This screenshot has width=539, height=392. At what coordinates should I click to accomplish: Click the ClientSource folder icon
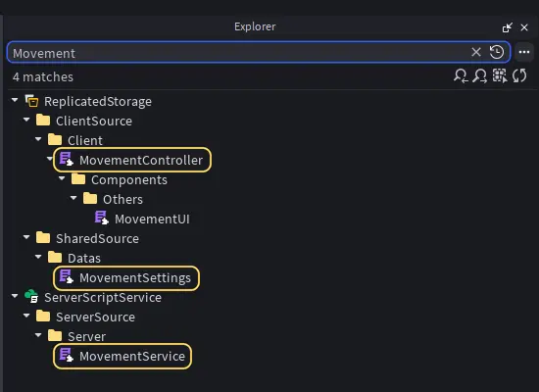[x=43, y=121]
